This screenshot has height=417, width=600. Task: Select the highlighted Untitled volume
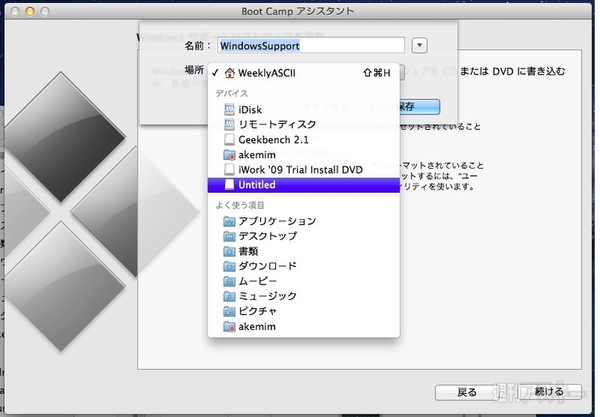[304, 185]
